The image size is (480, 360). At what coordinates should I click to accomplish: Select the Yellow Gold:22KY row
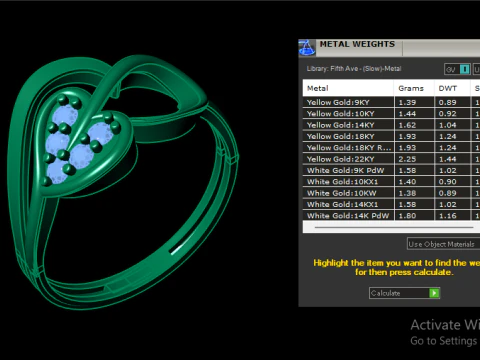point(391,159)
